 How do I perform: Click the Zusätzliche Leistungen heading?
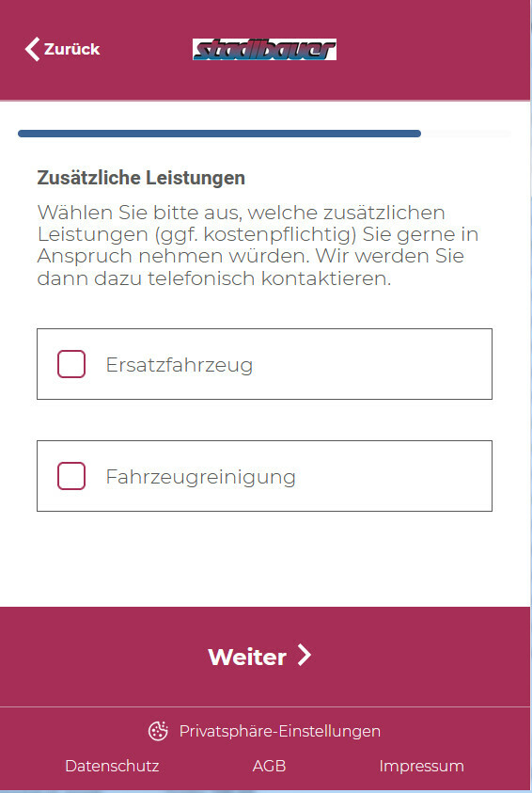coord(141,178)
